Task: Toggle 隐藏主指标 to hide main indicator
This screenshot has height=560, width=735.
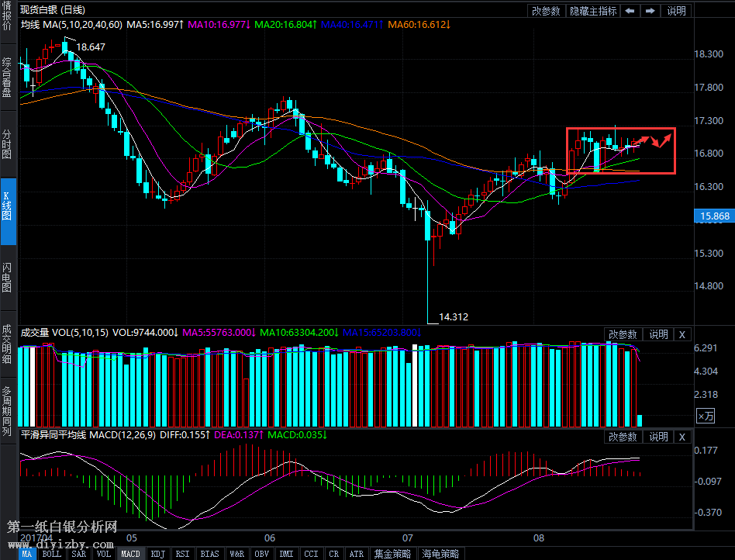Action: tap(593, 11)
